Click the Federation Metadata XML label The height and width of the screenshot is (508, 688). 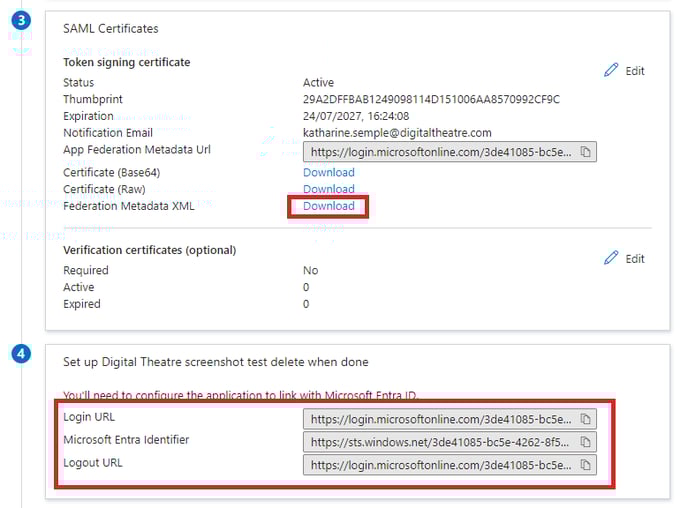click(129, 206)
